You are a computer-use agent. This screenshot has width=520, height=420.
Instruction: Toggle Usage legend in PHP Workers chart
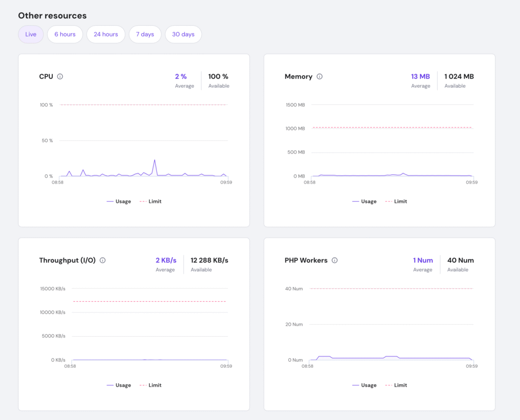365,385
